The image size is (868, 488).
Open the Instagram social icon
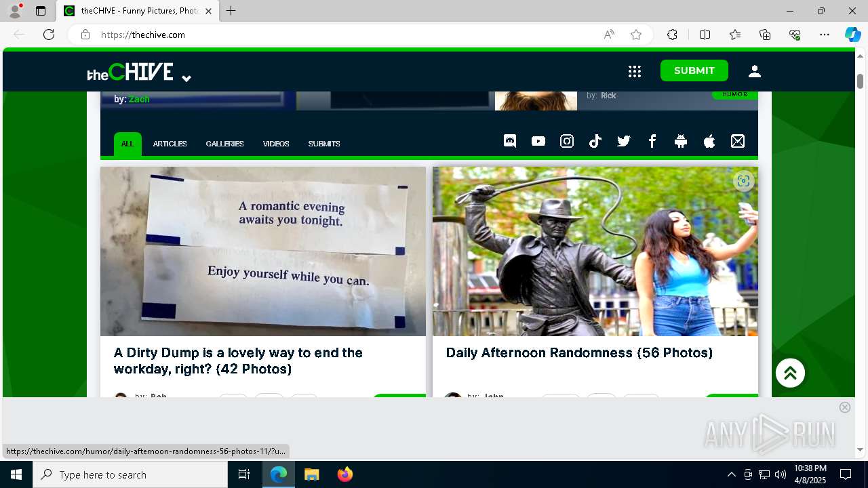(567, 141)
